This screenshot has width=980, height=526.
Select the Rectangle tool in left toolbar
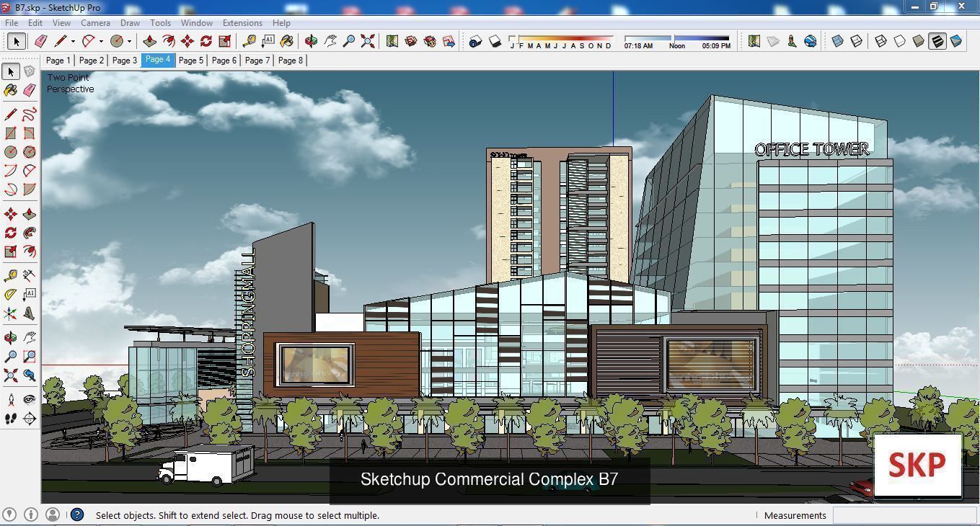(11, 133)
